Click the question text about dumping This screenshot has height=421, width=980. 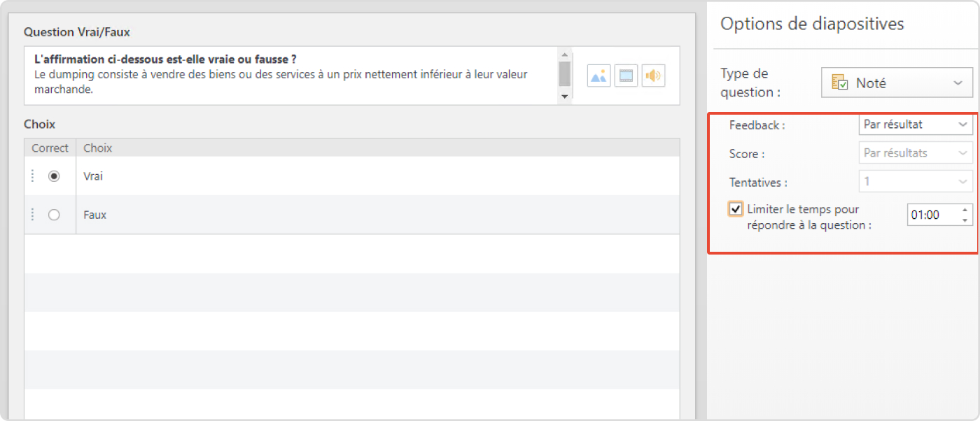coord(281,82)
